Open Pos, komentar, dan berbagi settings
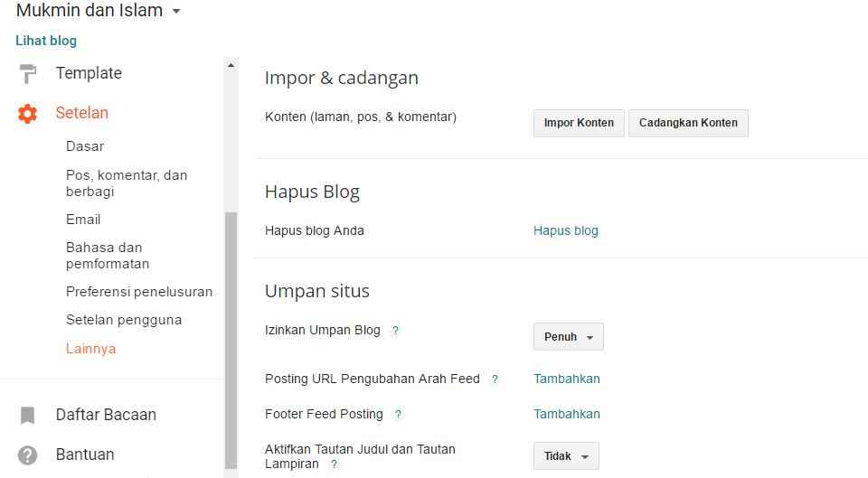This screenshot has width=868, height=478. click(x=127, y=183)
